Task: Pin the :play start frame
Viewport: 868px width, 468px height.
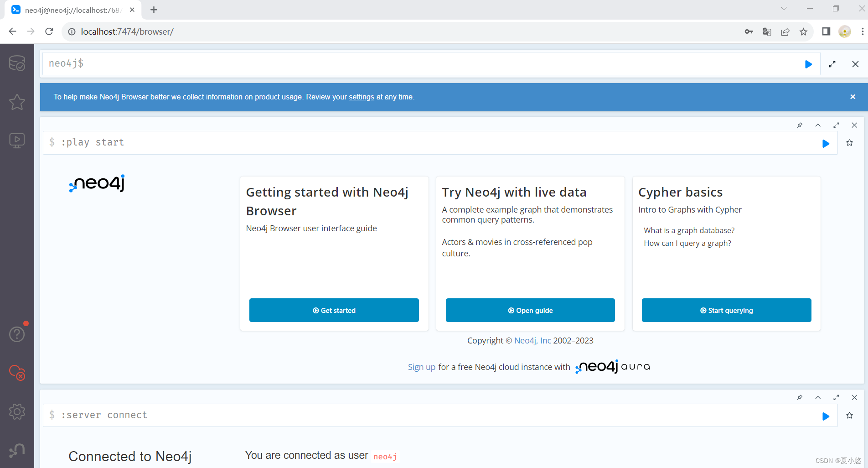Action: (x=800, y=125)
